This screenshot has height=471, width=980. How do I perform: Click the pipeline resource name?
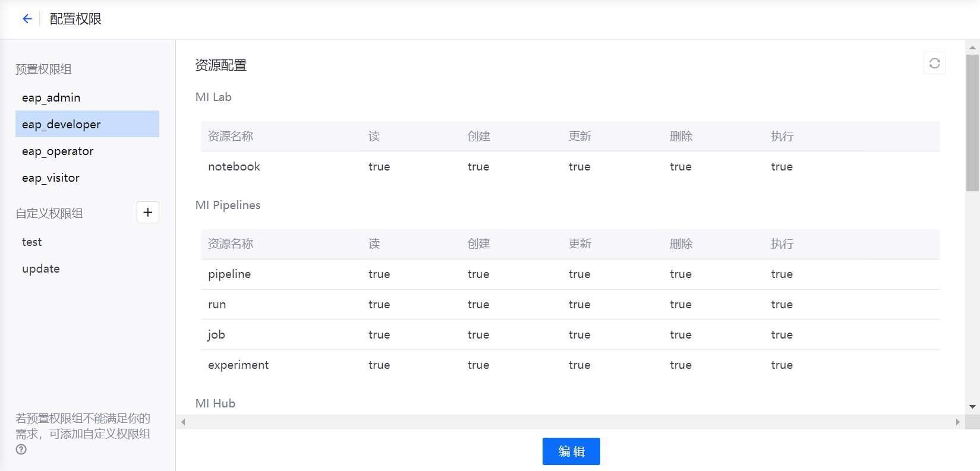click(x=229, y=274)
